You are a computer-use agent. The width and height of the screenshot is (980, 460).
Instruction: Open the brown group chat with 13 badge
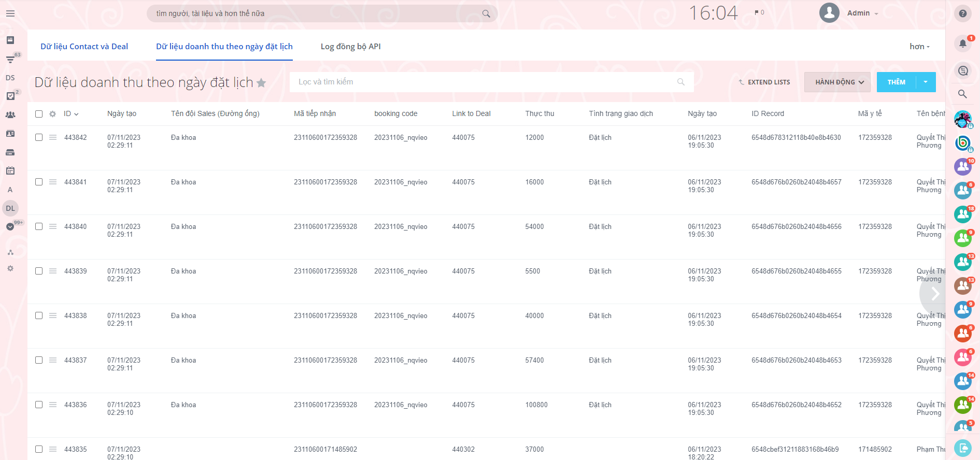pyautogui.click(x=963, y=286)
